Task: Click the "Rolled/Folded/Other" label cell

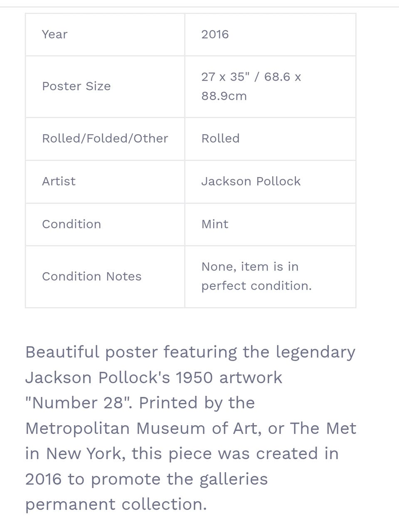Action: (x=105, y=138)
